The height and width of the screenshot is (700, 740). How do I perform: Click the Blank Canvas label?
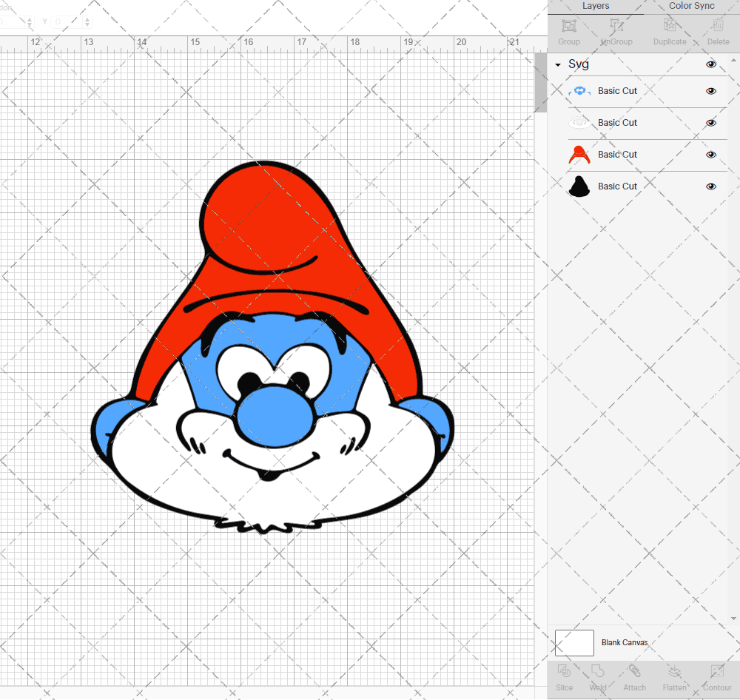(625, 642)
